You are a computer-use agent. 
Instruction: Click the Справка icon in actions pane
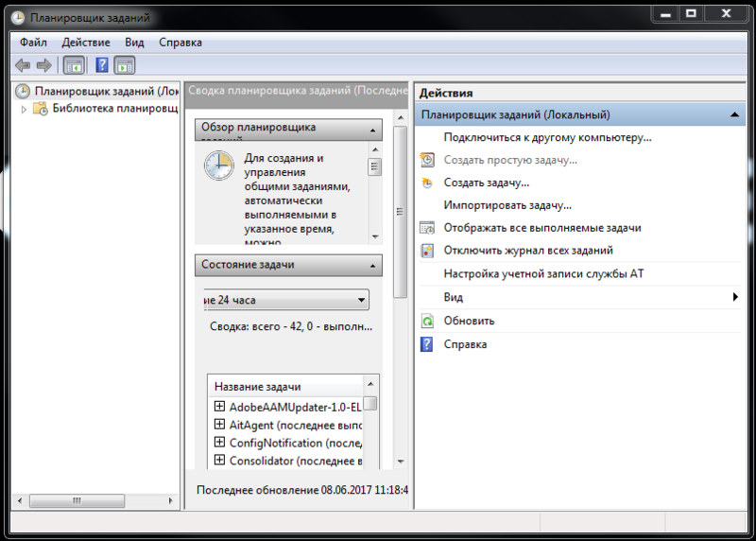click(x=427, y=344)
